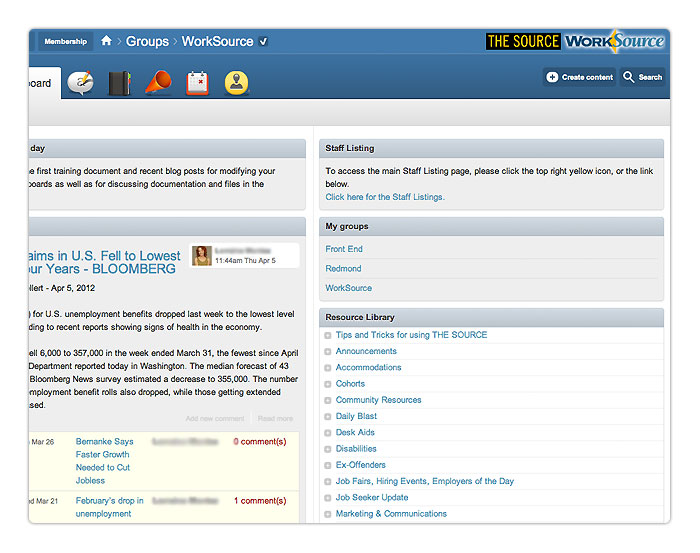Go to Groups in the breadcrumb

pos(147,42)
